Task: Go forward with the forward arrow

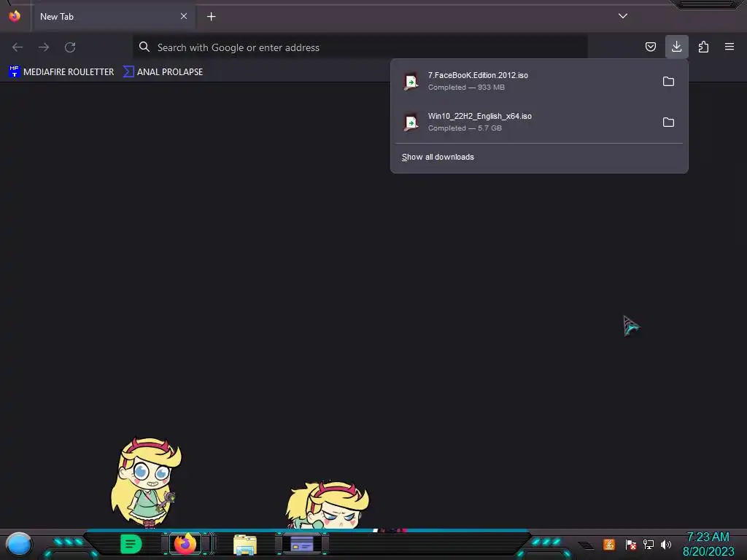Action: (x=44, y=47)
